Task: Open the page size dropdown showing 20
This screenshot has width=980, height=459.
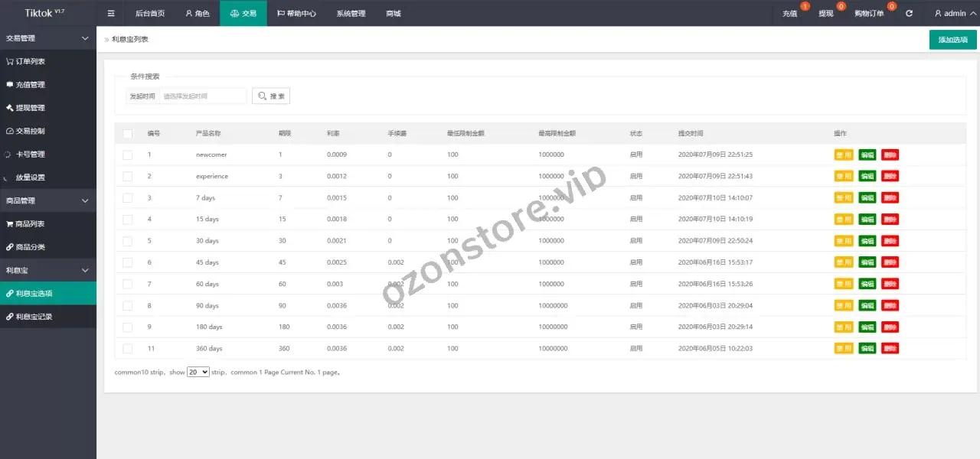Action: 198,372
